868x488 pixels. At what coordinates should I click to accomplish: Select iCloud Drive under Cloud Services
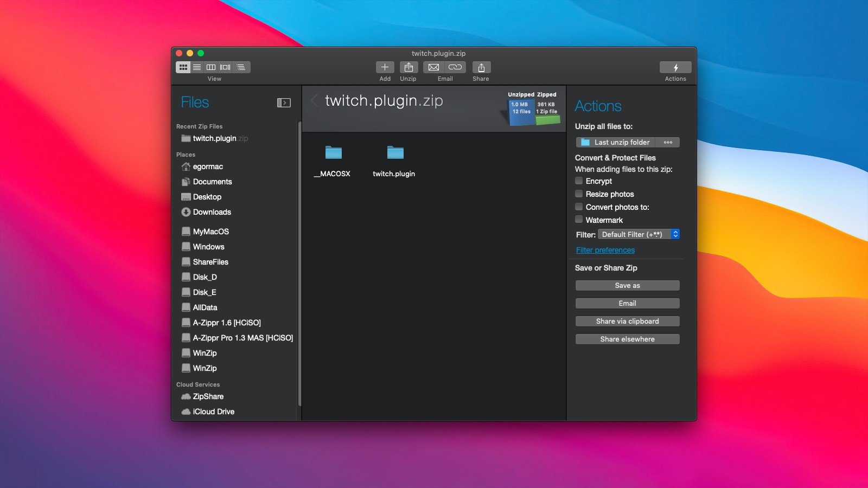213,412
